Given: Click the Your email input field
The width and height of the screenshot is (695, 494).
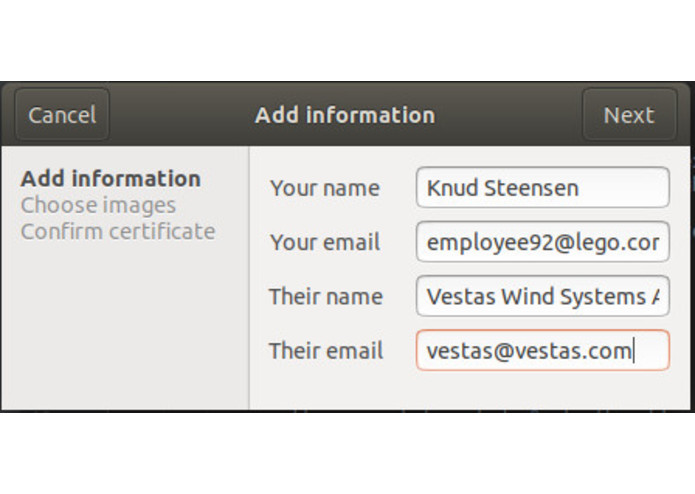Looking at the screenshot, I should click(543, 242).
